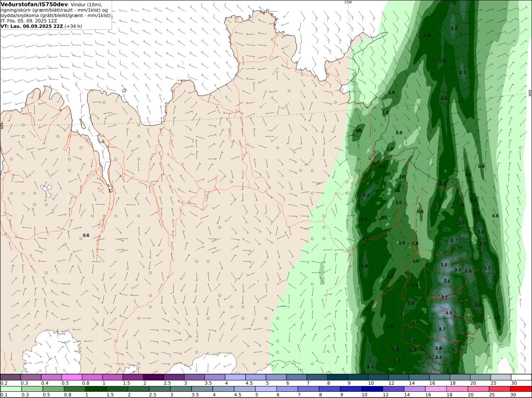Click the valid time line 'VT: Lau. 06.09.2025 22Z'
Image resolution: width=532 pixels, height=398 pixels.
[32, 26]
